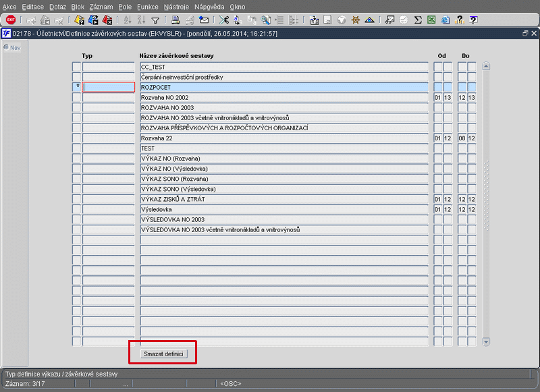This screenshot has height=392, width=540.
Task: Click the keys help icon with question mark
Action: point(459,20)
